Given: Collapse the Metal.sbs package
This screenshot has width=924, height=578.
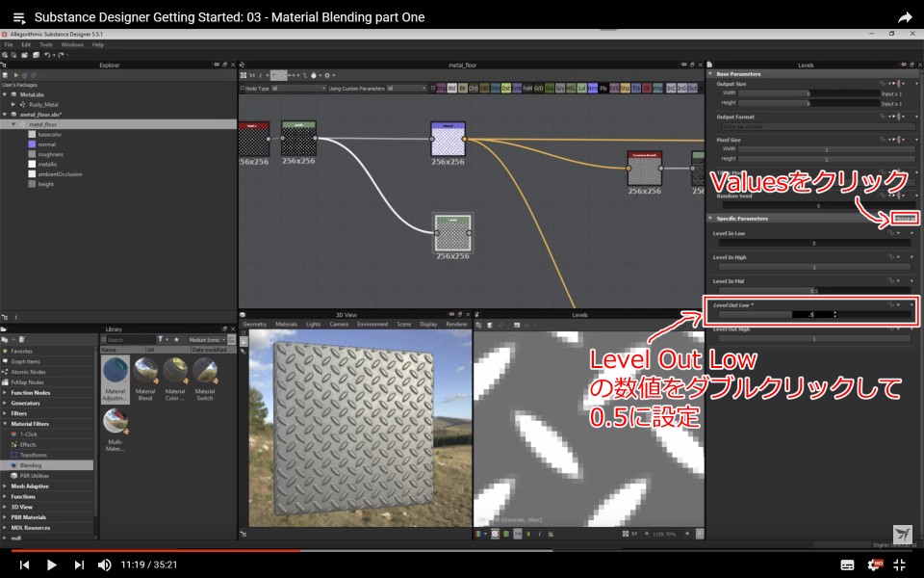Looking at the screenshot, I should 5,94.
